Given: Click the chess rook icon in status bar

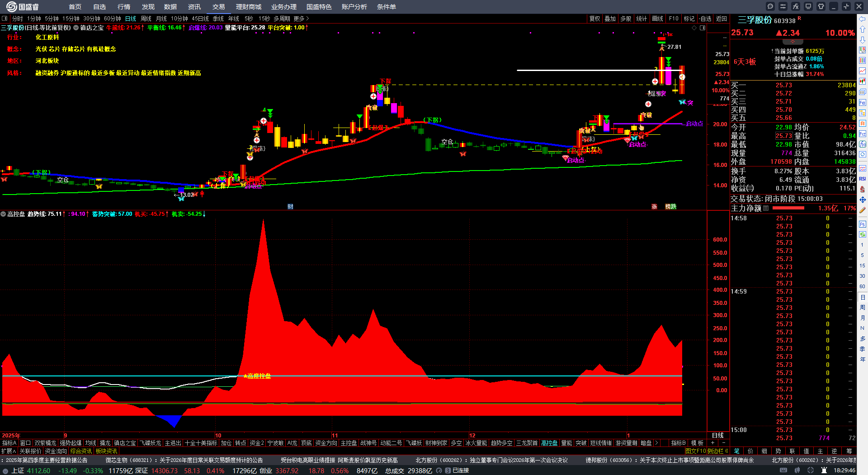Looking at the screenshot, I should coord(824,470).
